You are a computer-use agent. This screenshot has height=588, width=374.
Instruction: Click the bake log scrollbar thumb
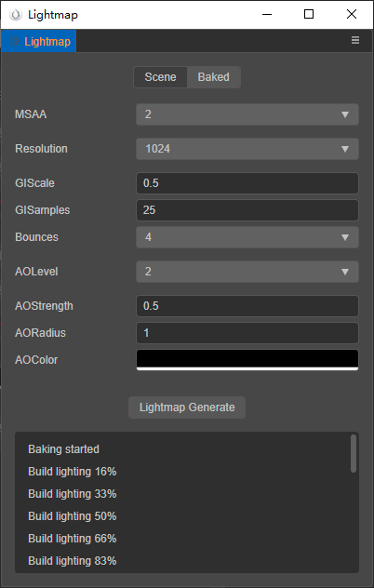pyautogui.click(x=354, y=453)
